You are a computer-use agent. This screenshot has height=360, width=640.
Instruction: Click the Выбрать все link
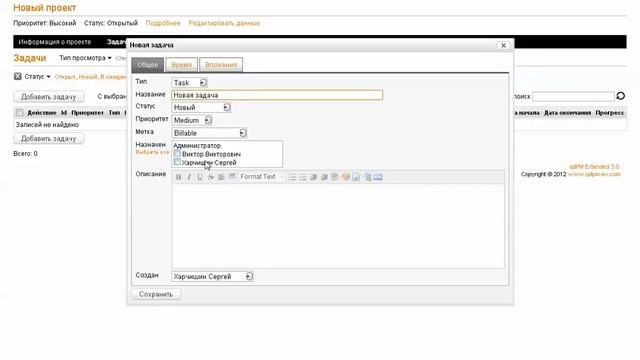(152, 152)
